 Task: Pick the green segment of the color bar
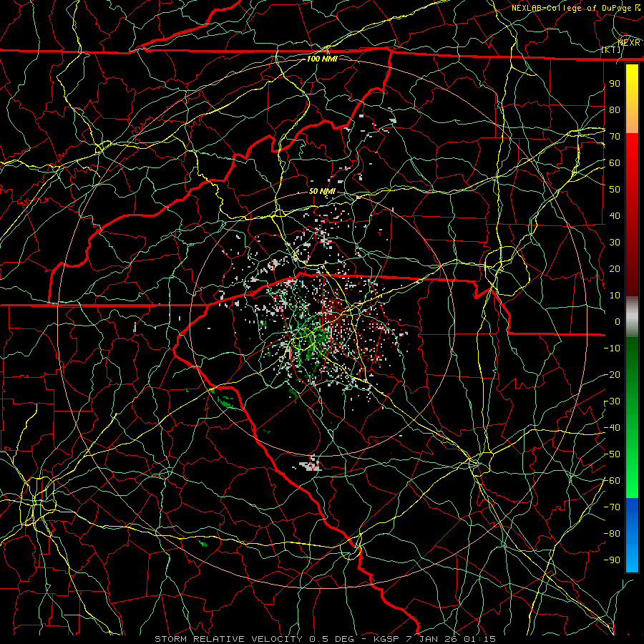(632, 417)
